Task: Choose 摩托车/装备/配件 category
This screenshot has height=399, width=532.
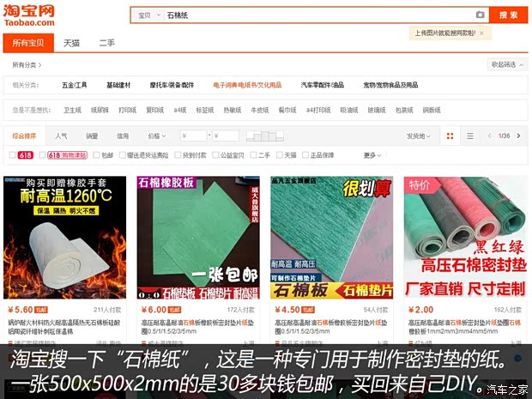Action: click(172, 85)
